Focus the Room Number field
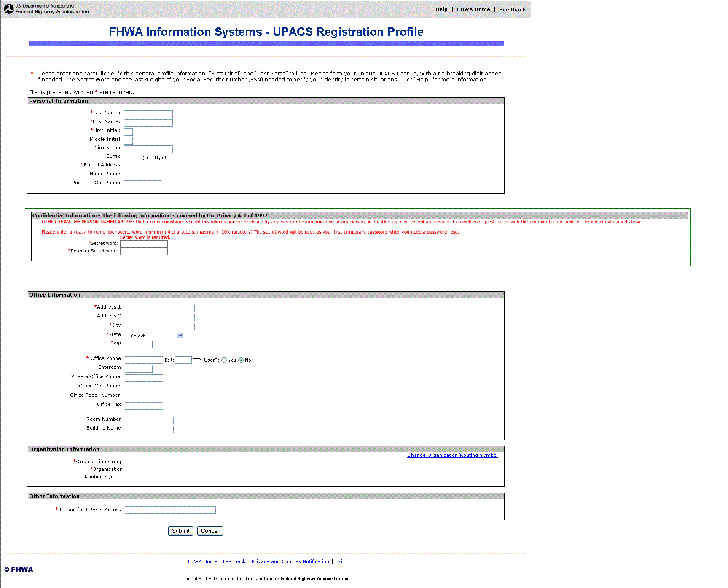The height and width of the screenshot is (588, 728). click(149, 421)
